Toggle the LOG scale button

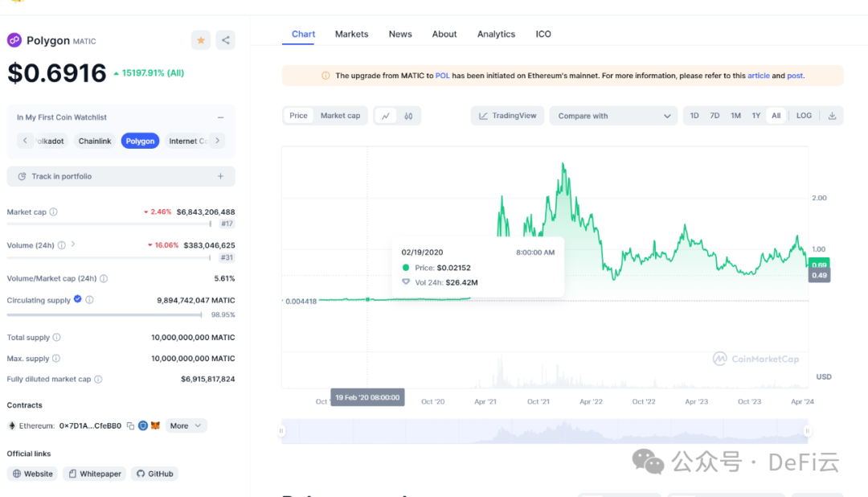804,116
